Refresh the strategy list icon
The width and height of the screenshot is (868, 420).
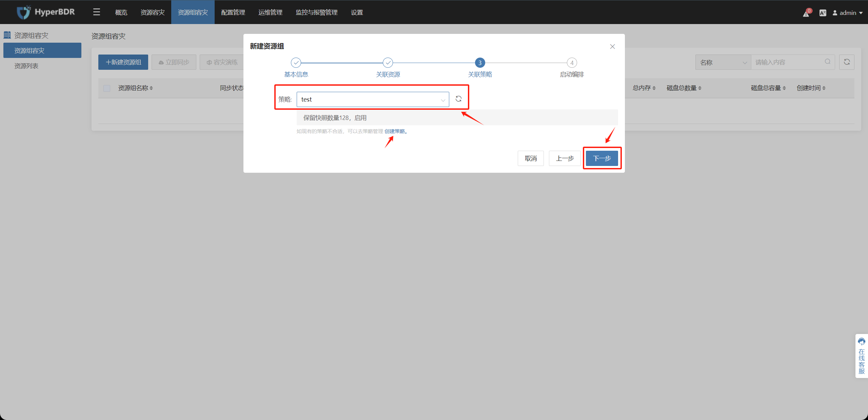(458, 99)
